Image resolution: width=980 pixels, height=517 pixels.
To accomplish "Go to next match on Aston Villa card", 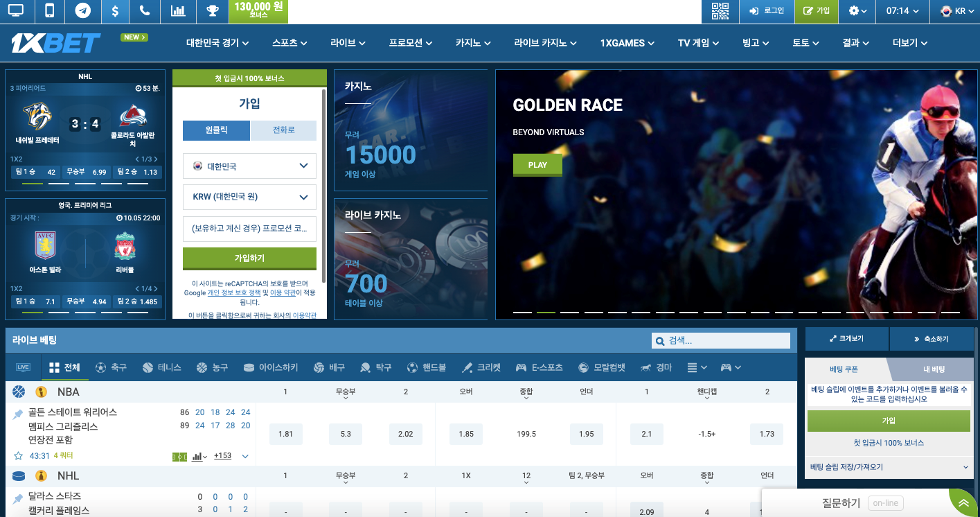I will click(157, 288).
